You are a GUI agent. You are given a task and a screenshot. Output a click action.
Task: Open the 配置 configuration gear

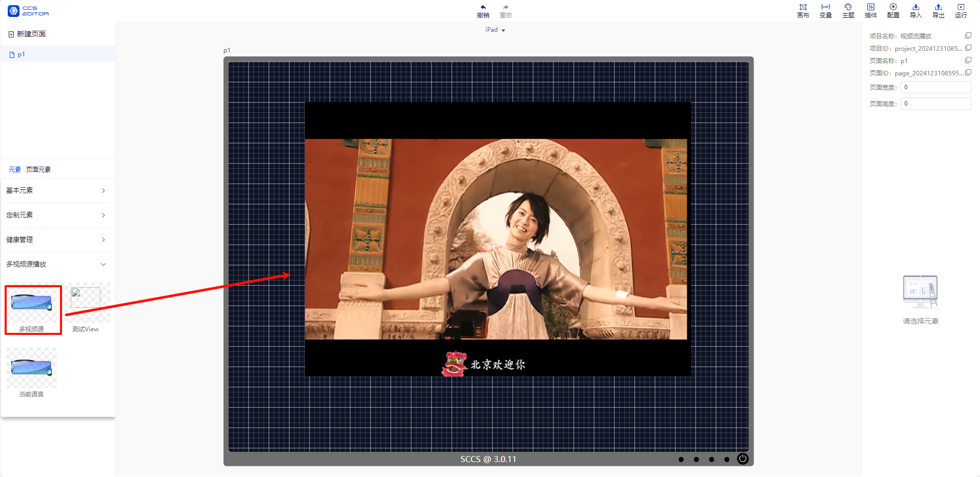893,11
